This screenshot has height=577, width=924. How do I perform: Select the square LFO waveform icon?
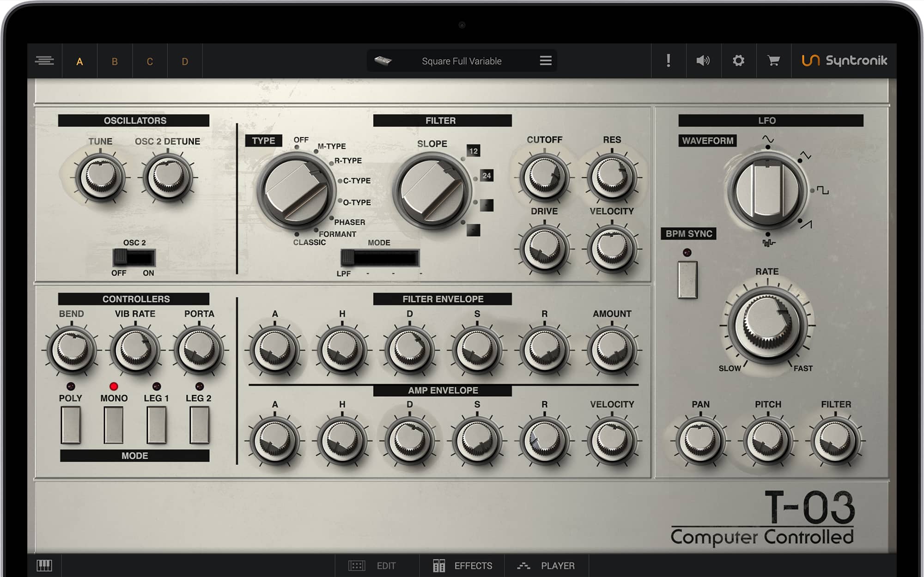pyautogui.click(x=822, y=190)
